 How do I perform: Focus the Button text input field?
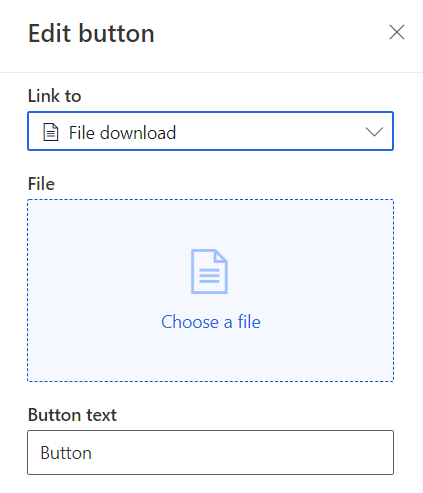click(x=210, y=452)
